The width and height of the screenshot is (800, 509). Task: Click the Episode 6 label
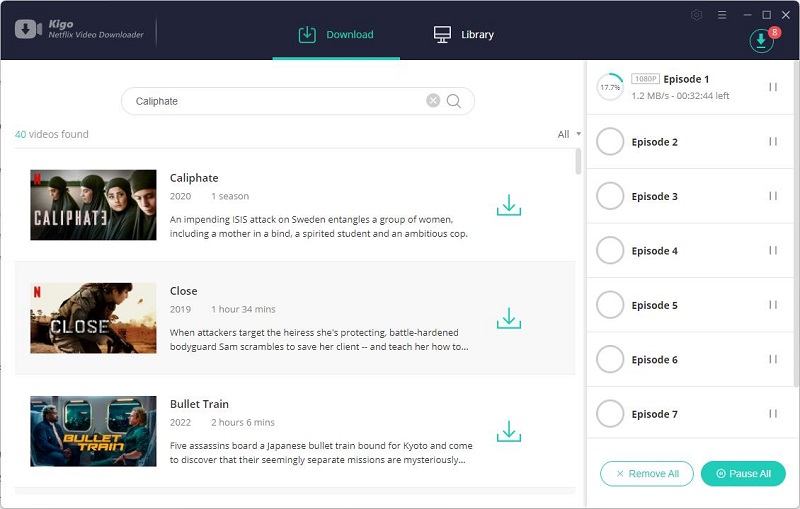coord(655,360)
